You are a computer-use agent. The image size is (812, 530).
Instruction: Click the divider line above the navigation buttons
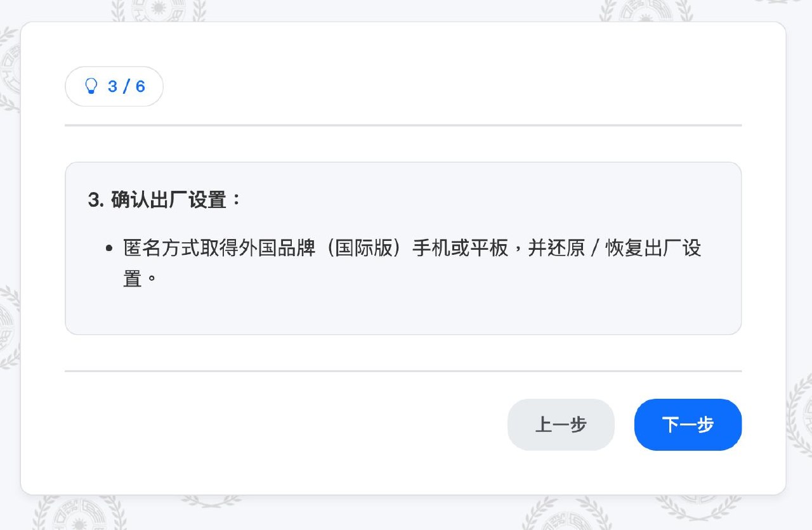pos(403,371)
